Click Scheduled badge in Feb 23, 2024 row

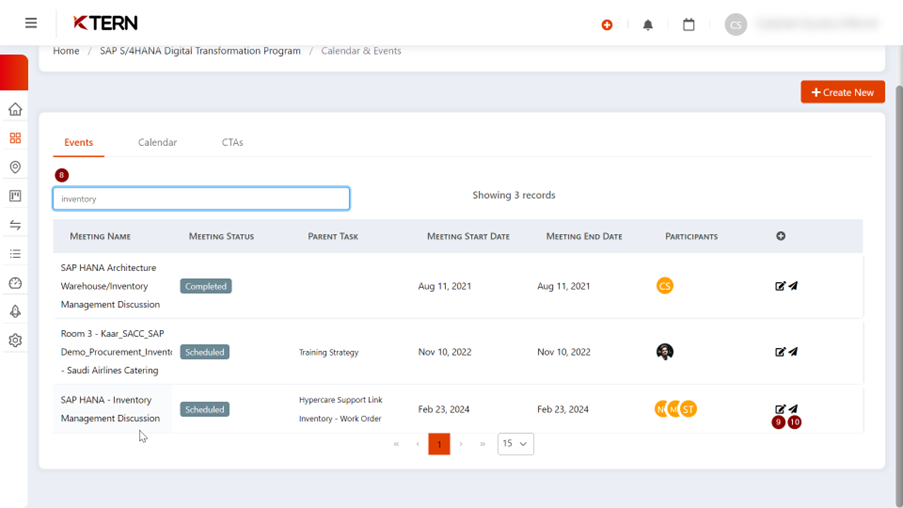(204, 410)
